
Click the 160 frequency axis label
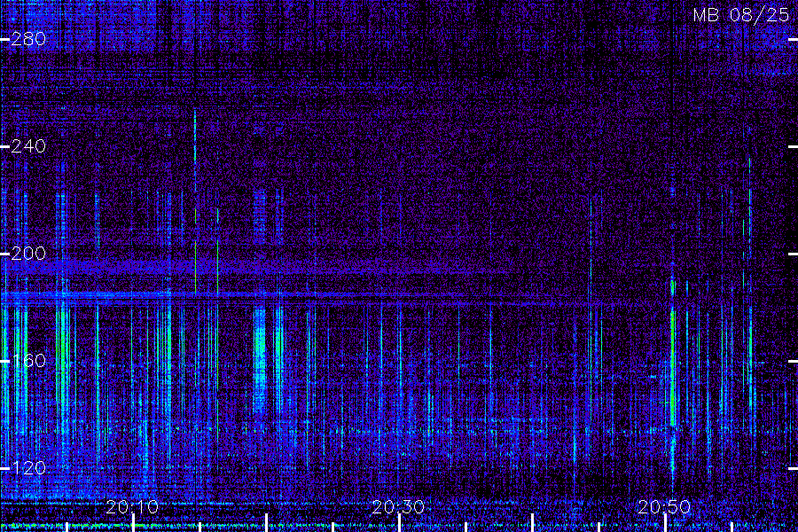28,361
